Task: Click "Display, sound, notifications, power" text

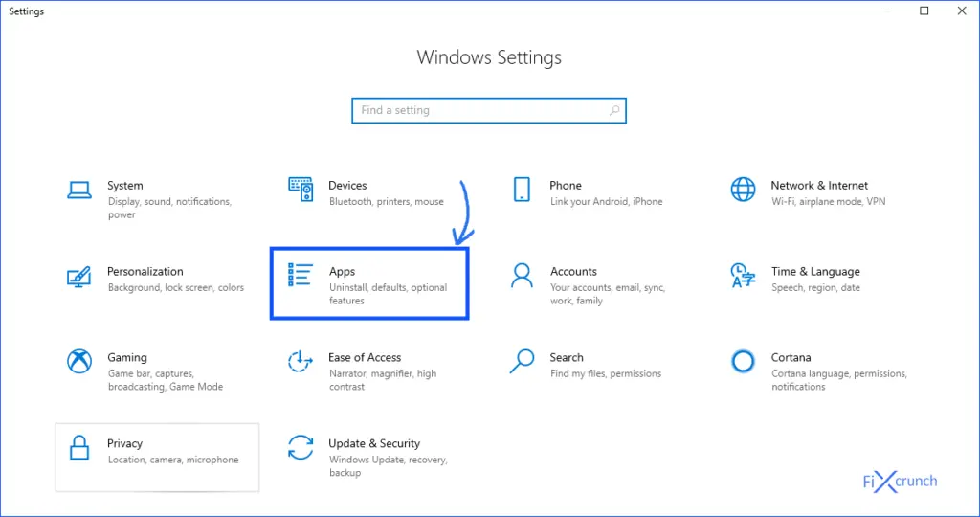Action: [169, 208]
